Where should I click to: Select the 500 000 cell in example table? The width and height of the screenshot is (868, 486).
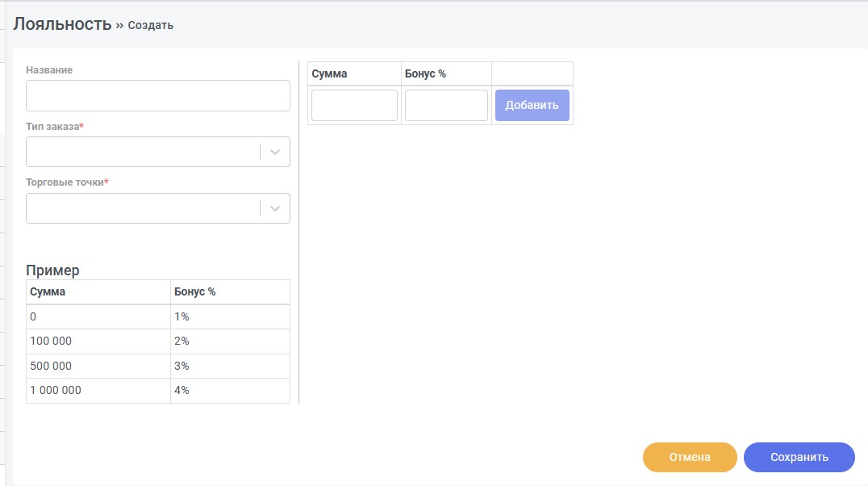tap(98, 366)
